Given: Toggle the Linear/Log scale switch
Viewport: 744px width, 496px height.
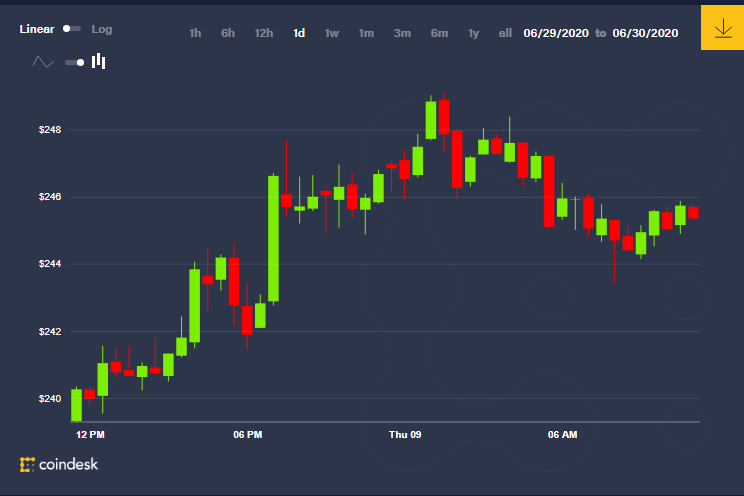Looking at the screenshot, I should click(x=72, y=29).
